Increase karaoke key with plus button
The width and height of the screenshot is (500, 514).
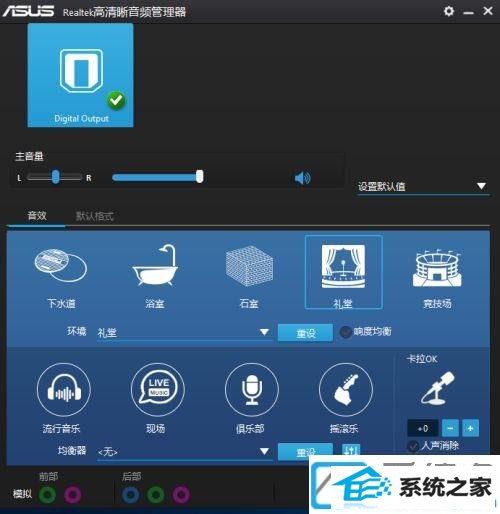coord(470,428)
